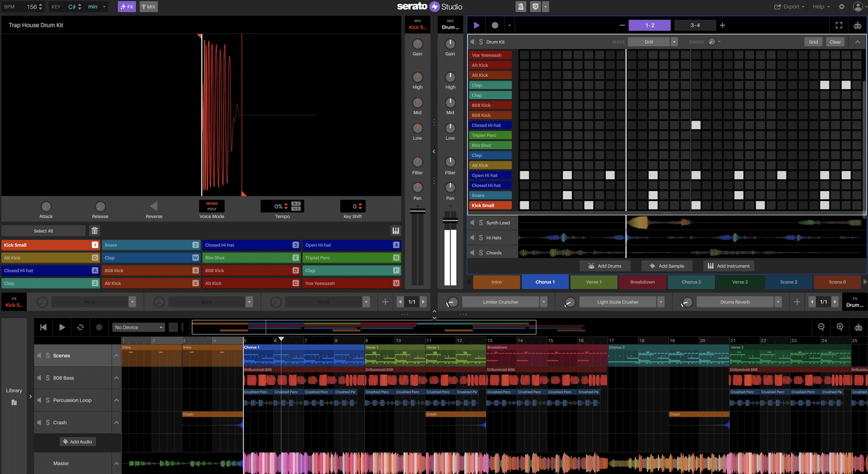The image size is (868, 474).
Task: Clear the drum pattern
Action: [835, 42]
